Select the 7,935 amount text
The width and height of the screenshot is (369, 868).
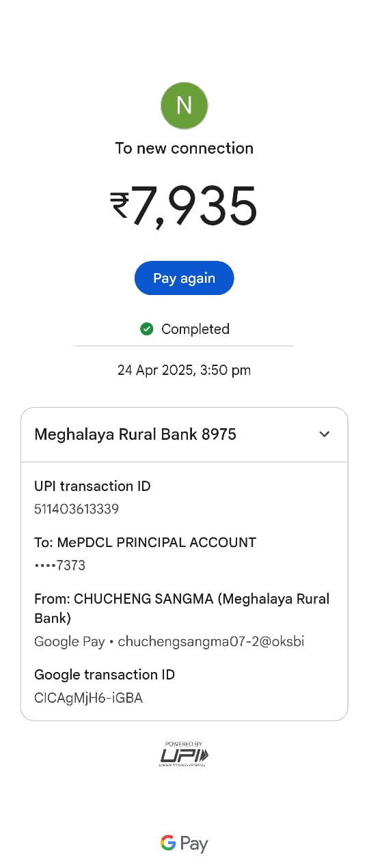pos(194,206)
